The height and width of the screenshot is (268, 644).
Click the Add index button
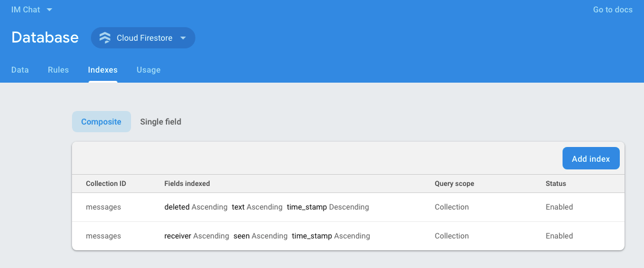click(591, 158)
